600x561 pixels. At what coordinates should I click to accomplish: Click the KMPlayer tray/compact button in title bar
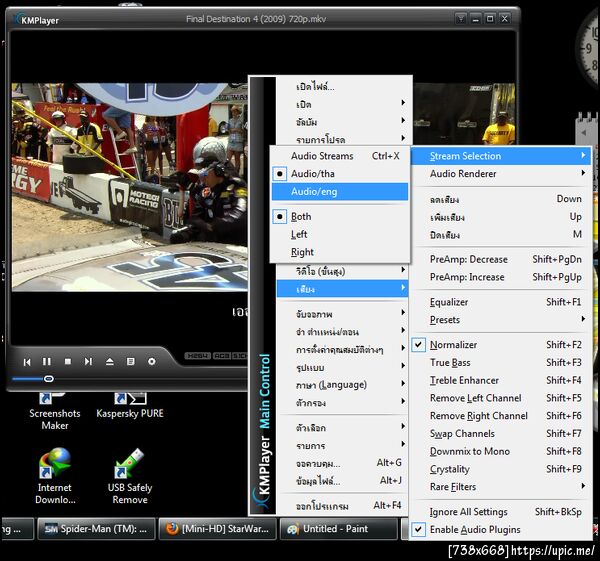click(461, 18)
